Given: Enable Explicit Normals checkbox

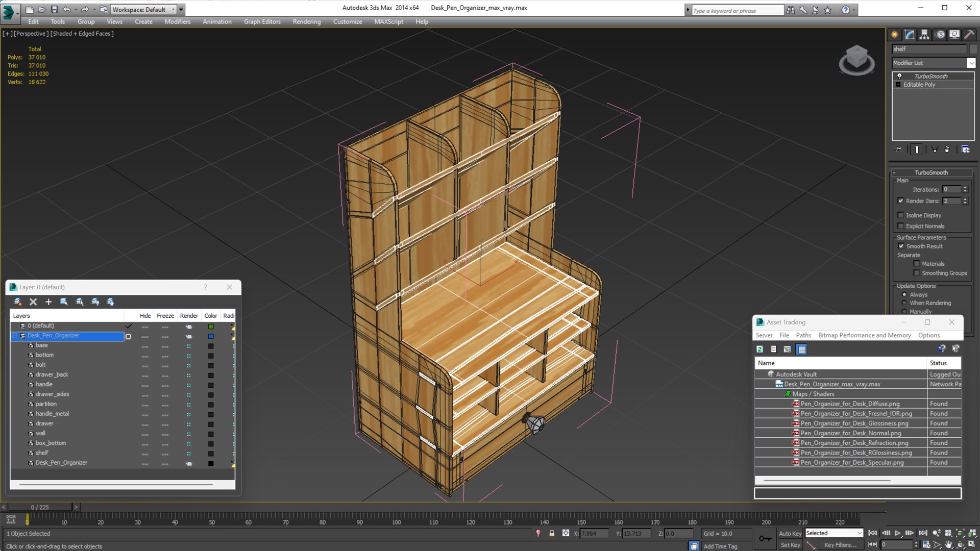Looking at the screenshot, I should (901, 226).
